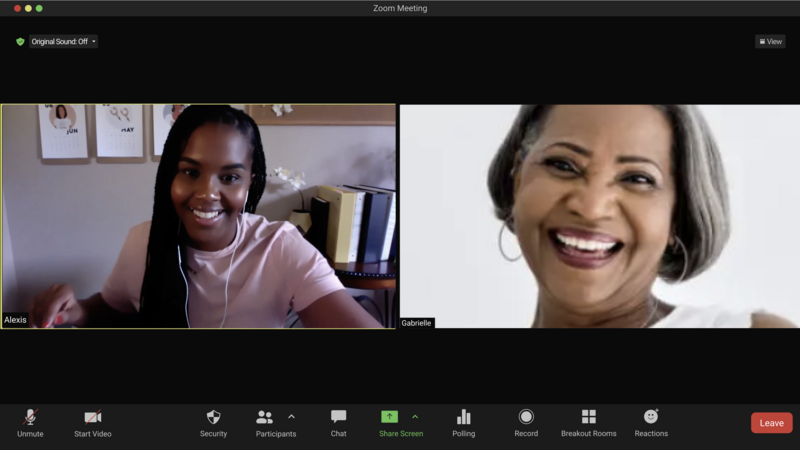Expand the arrow next to Participants

291,417
